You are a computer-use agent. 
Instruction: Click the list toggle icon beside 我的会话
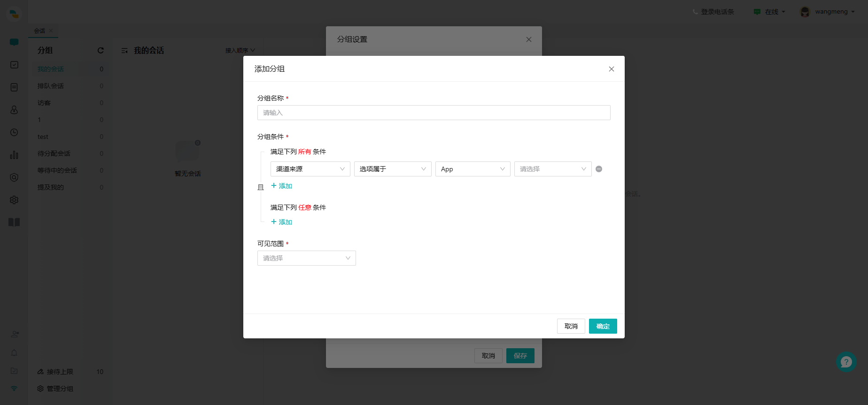click(x=124, y=51)
